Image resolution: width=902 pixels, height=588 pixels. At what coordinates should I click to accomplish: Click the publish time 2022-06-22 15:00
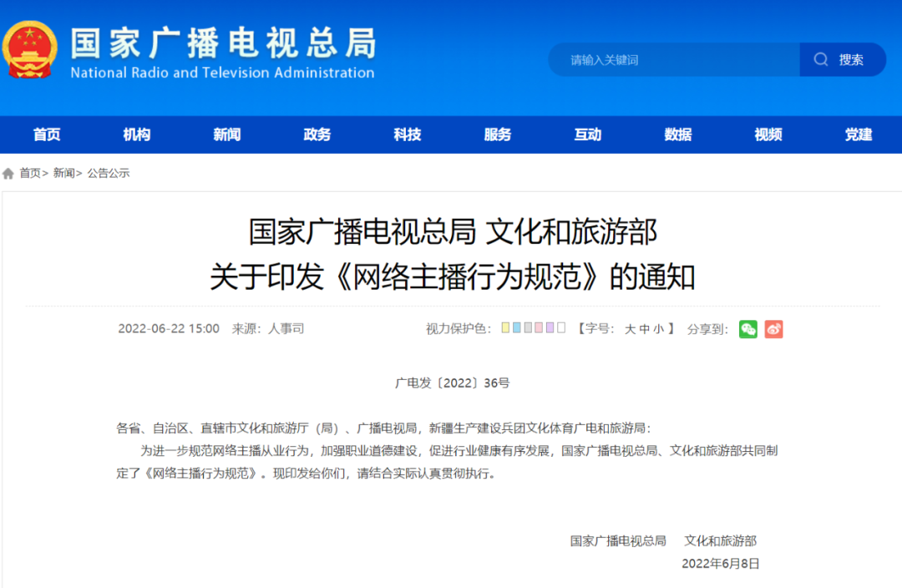169,328
